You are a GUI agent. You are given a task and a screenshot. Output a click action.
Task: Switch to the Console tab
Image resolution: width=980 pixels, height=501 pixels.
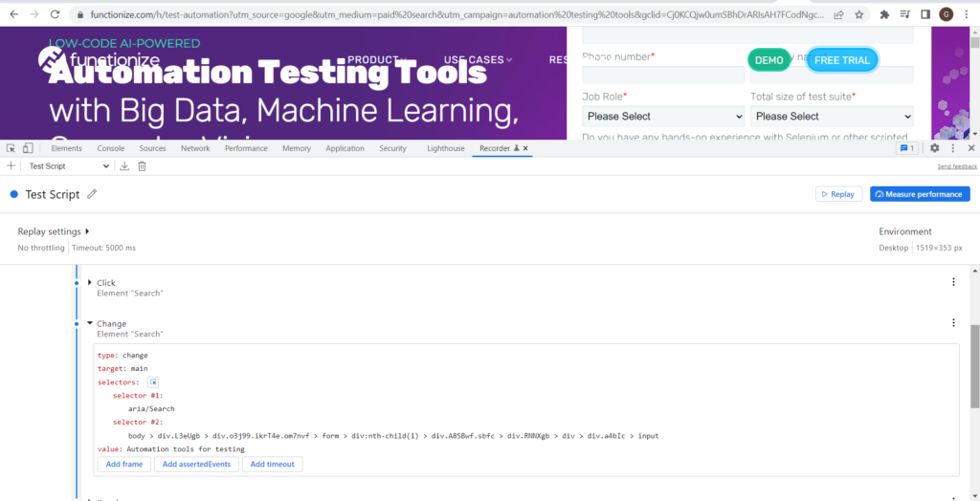click(111, 148)
